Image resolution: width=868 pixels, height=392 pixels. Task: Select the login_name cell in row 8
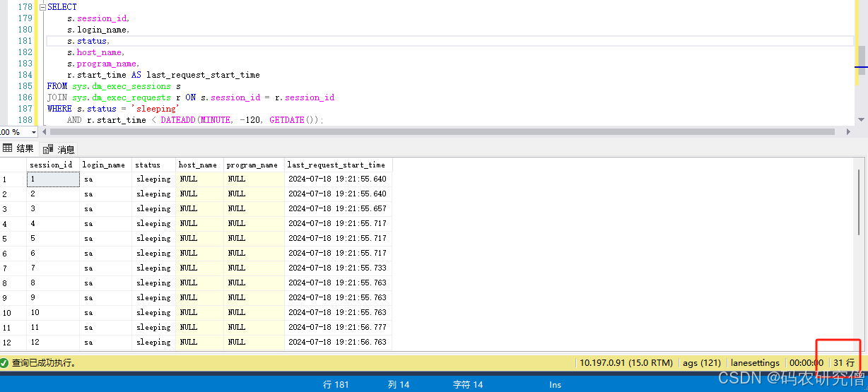coord(105,283)
